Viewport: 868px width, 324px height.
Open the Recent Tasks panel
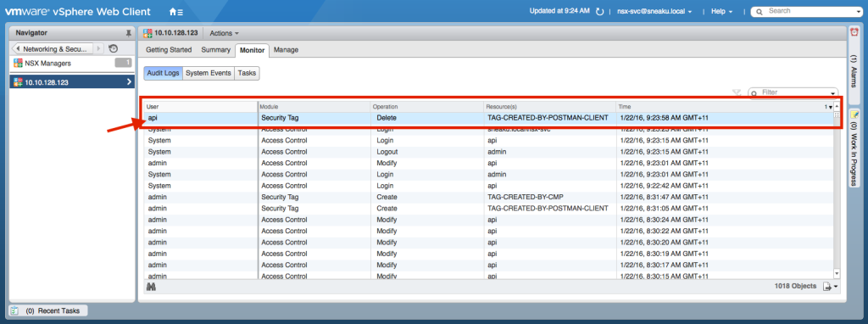[48, 310]
